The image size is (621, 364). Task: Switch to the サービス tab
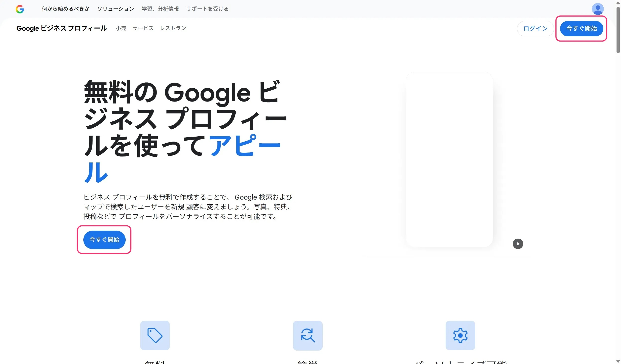click(x=143, y=28)
